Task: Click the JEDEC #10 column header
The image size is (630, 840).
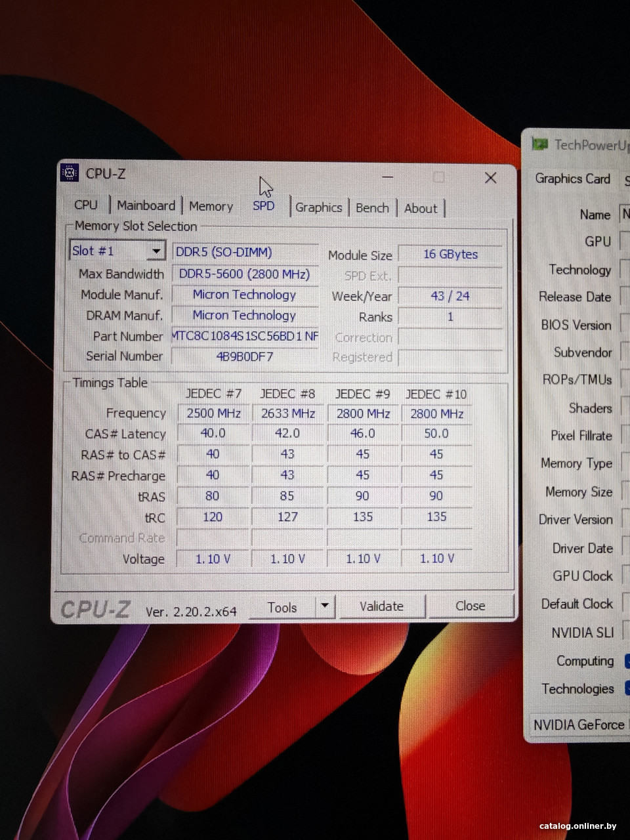Action: tap(436, 394)
